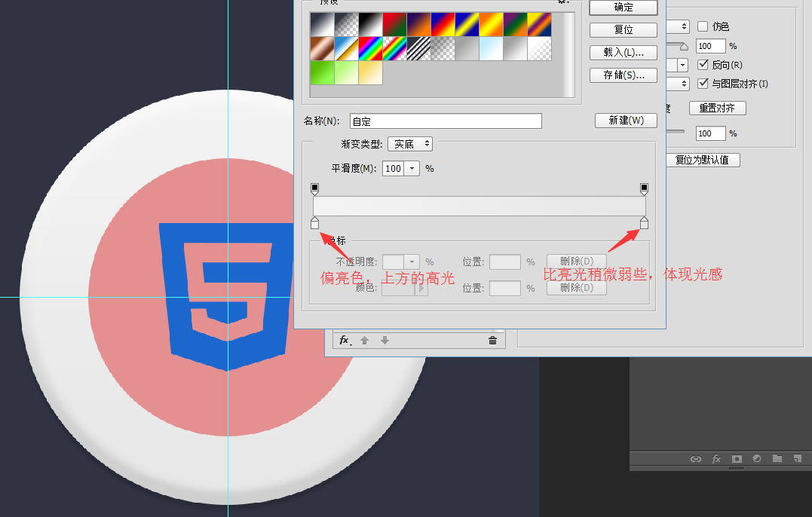
Task: Open the layer style fx menu in the dialog
Action: [x=345, y=340]
